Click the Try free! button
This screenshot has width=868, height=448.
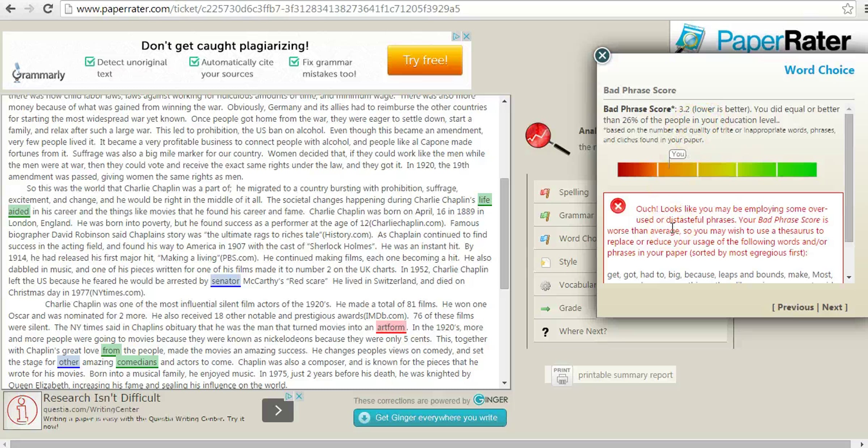pos(425,60)
